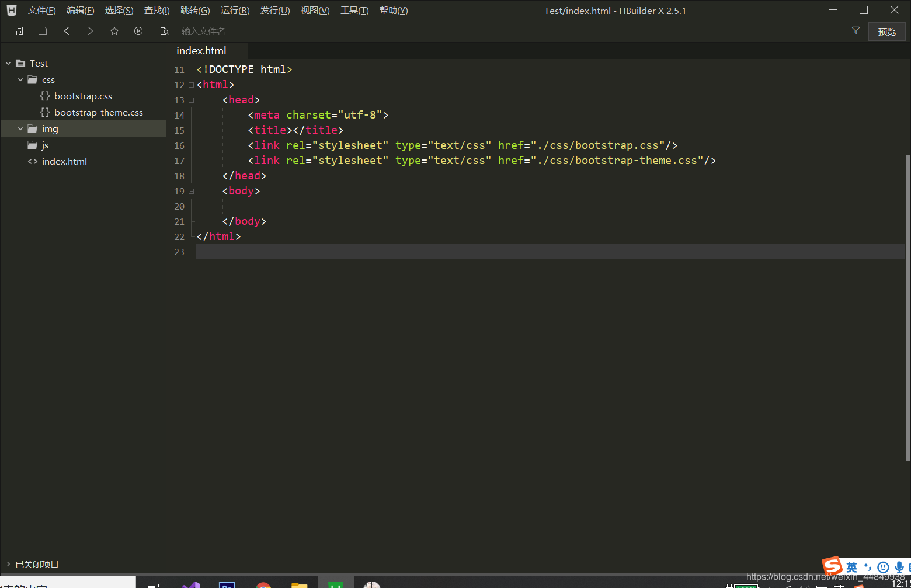This screenshot has width=911, height=588.
Task: Select the js folder in tree
Action: (45, 145)
